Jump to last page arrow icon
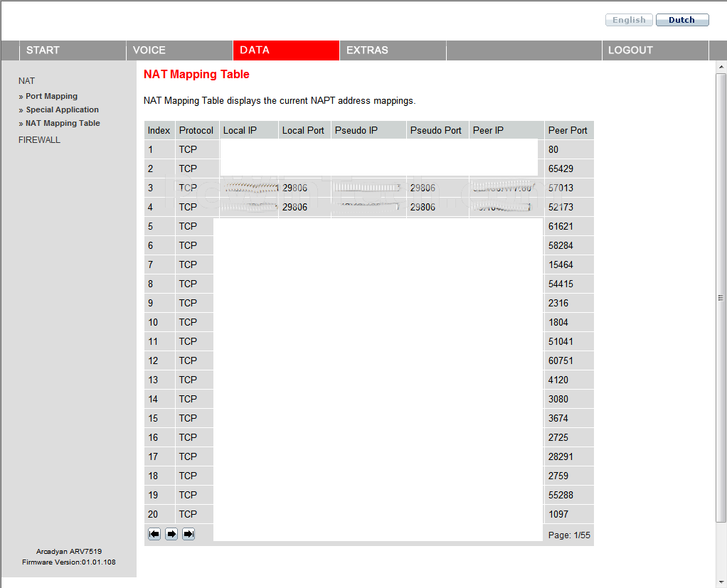This screenshot has width=727, height=588. point(189,534)
